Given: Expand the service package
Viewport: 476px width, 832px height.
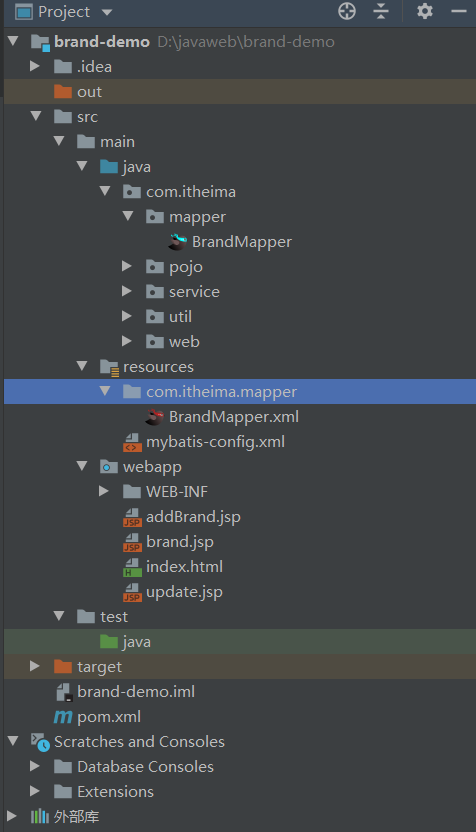Looking at the screenshot, I should coord(127,291).
